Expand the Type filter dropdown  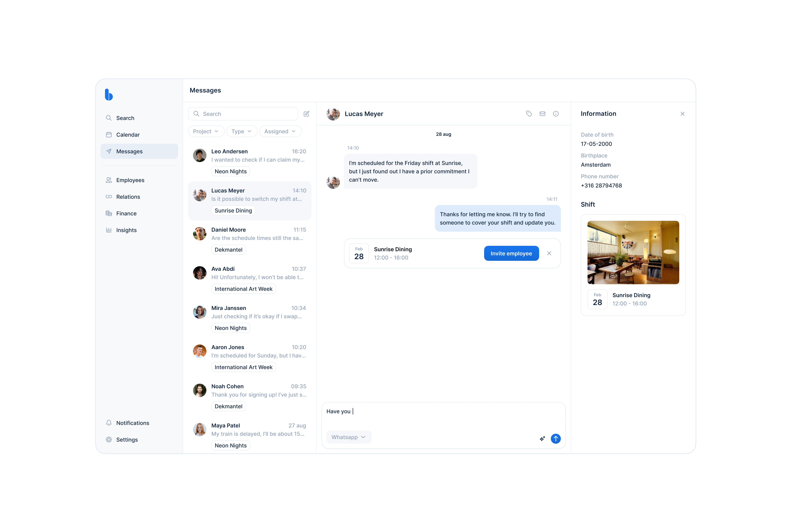[242, 131]
